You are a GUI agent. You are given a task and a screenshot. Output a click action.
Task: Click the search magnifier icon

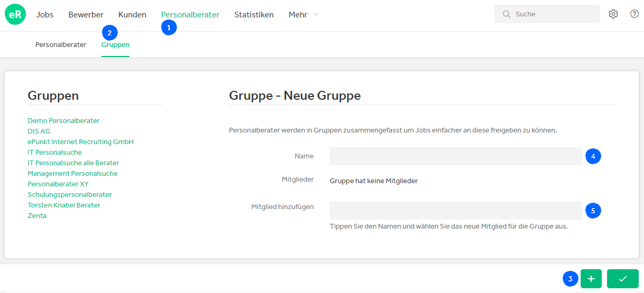click(506, 14)
